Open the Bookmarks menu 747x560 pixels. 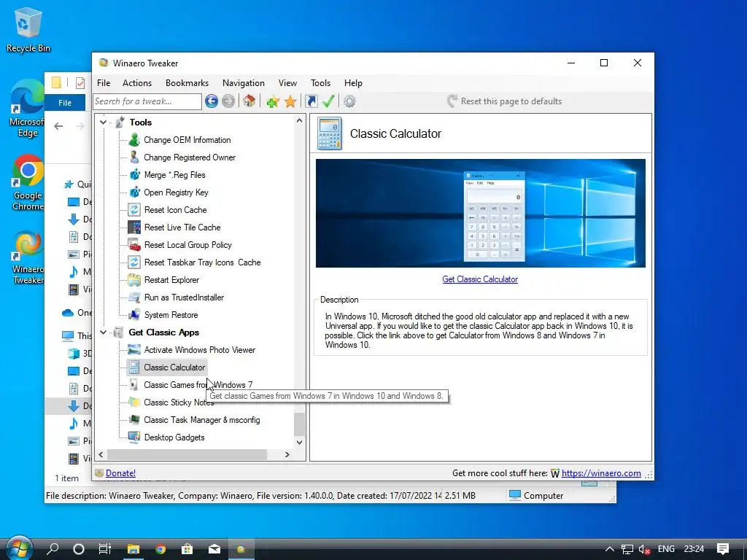pyautogui.click(x=187, y=83)
